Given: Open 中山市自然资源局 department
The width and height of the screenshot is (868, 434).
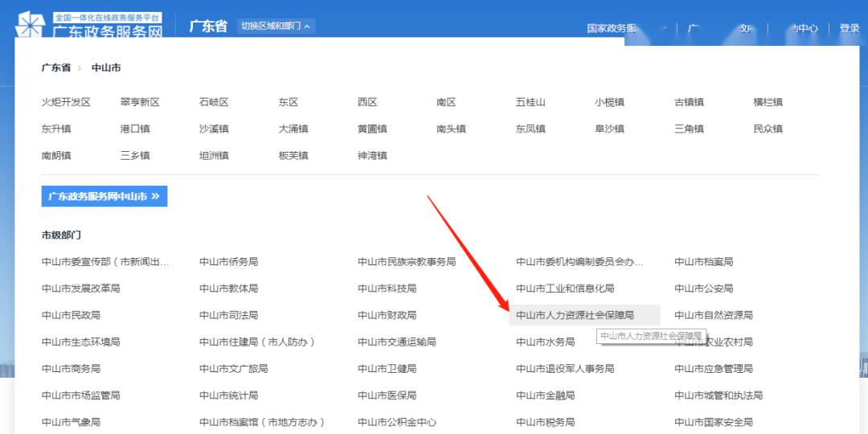Looking at the screenshot, I should tap(714, 316).
